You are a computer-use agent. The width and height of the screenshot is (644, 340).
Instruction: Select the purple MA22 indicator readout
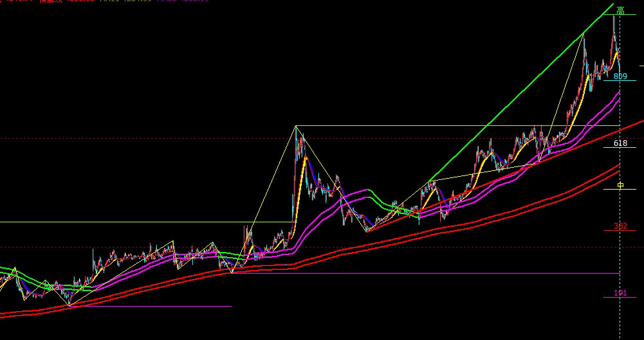(x=185, y=2)
